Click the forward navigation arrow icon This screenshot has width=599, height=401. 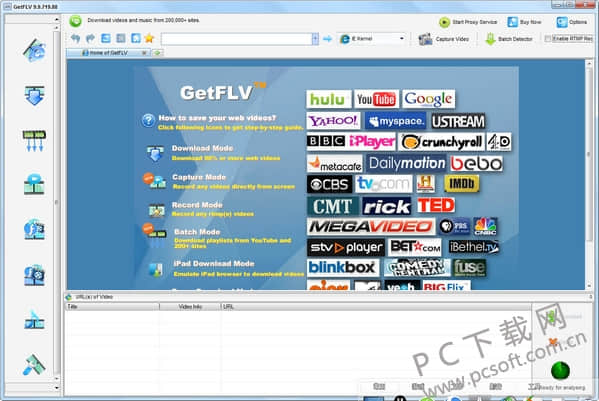coord(90,38)
